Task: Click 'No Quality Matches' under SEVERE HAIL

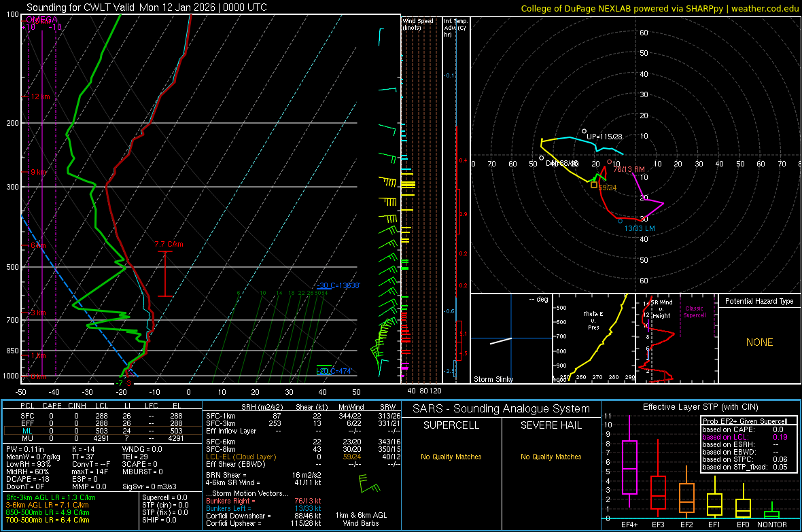Action: pyautogui.click(x=551, y=457)
